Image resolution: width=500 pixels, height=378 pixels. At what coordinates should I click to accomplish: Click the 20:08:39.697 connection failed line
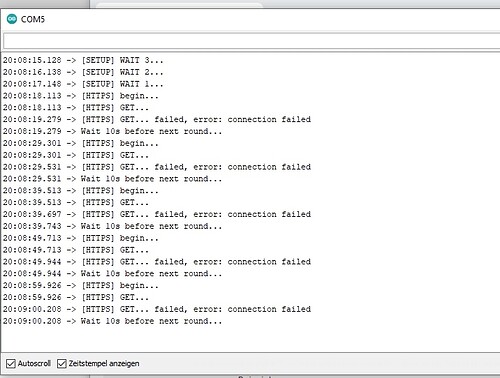click(157, 214)
